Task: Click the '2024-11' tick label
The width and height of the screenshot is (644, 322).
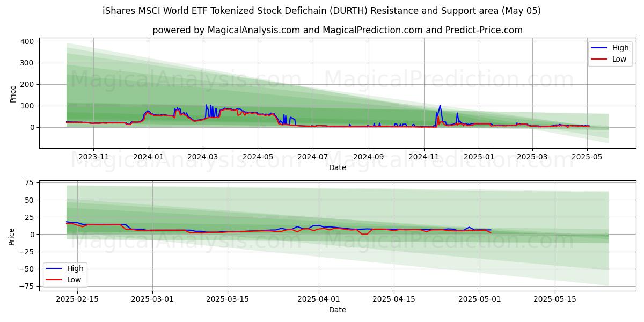Action: click(x=423, y=157)
